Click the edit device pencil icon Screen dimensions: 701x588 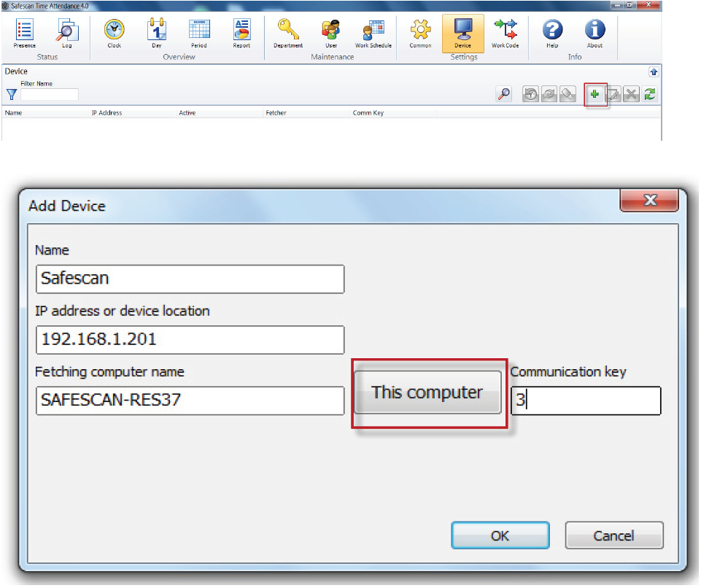click(613, 94)
